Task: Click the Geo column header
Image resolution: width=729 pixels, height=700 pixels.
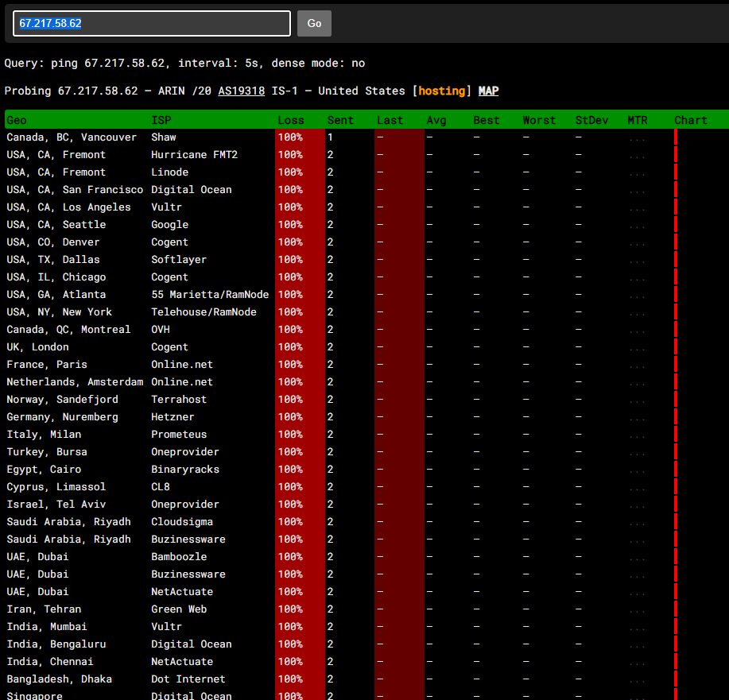Action: click(x=17, y=120)
